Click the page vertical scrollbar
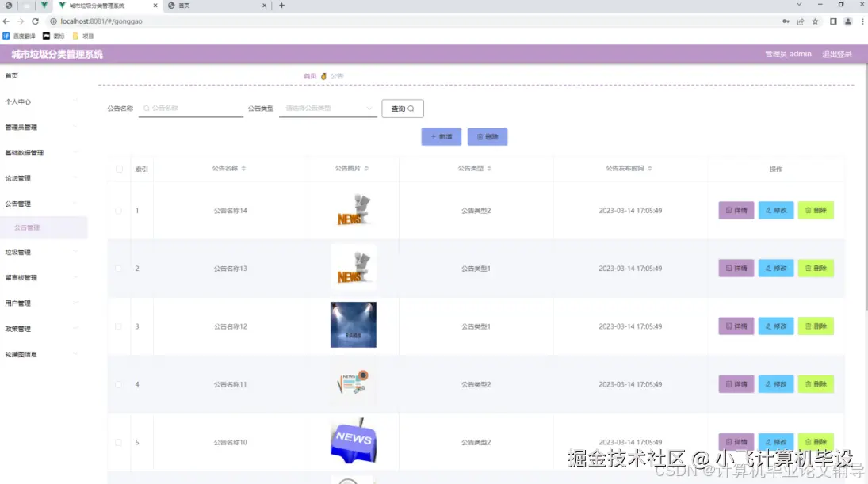The image size is (868, 484). [x=866, y=188]
